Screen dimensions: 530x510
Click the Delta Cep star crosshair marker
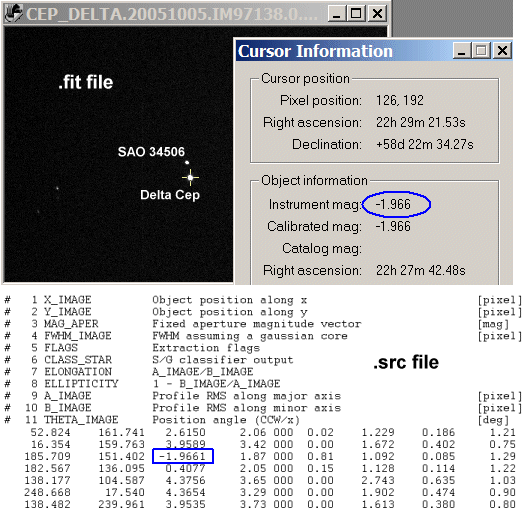click(190, 177)
